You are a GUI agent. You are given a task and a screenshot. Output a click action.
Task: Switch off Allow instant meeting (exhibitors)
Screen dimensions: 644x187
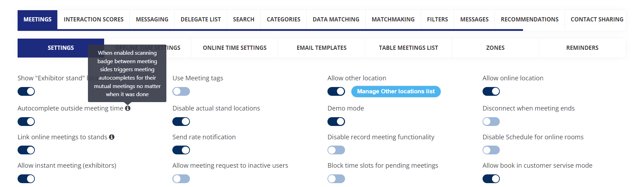point(26,179)
